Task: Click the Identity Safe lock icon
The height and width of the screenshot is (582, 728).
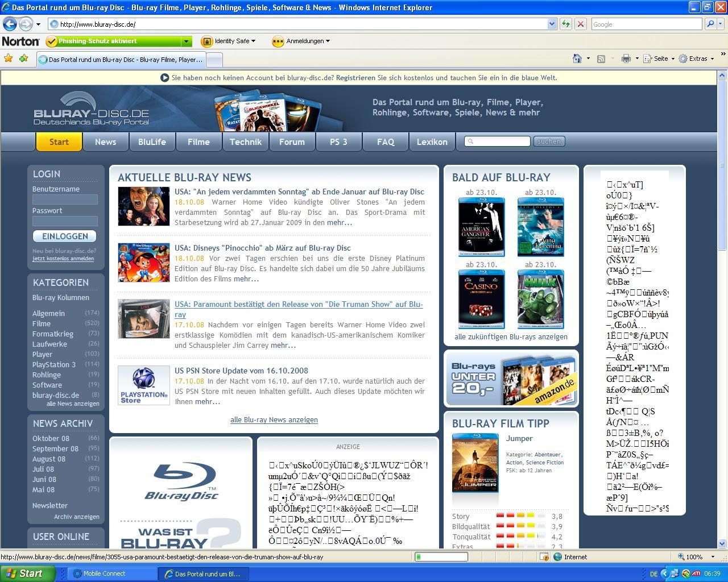Action: [206, 41]
